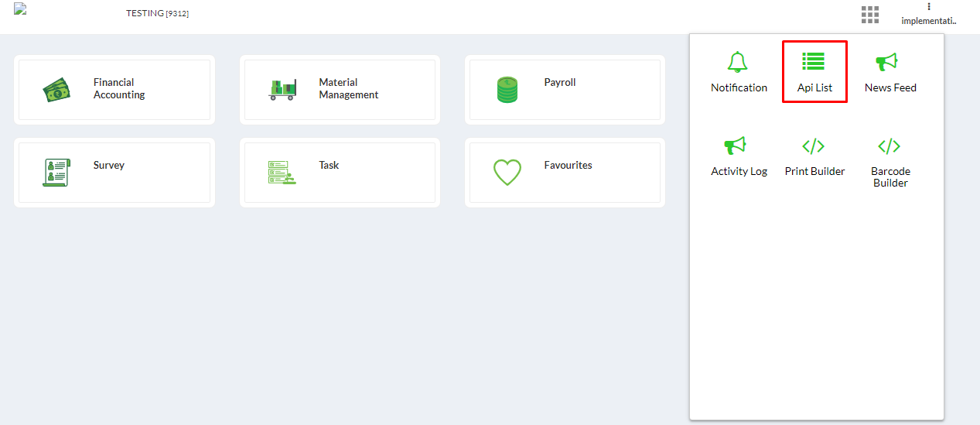This screenshot has width=980, height=425.
Task: Launch Print Builder code icon
Action: (x=813, y=146)
